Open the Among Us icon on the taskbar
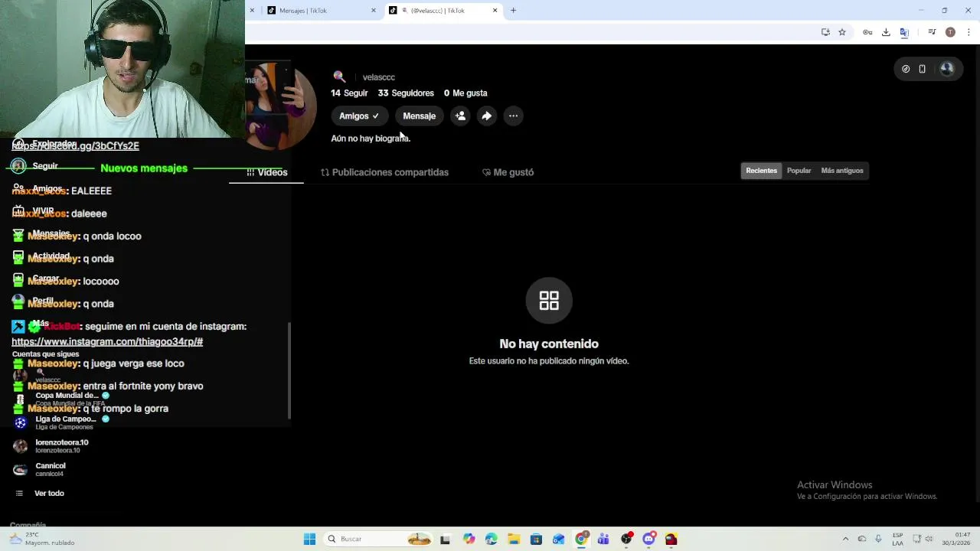 point(671,539)
